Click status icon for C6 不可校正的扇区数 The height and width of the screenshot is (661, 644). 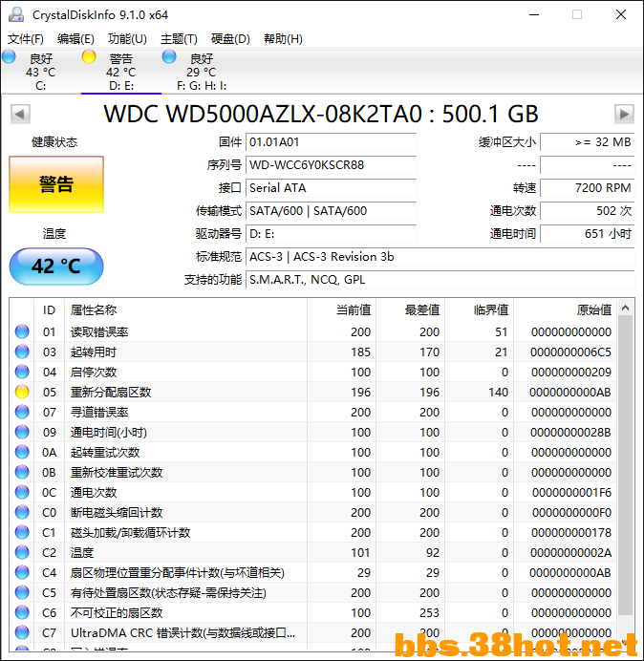(22, 612)
